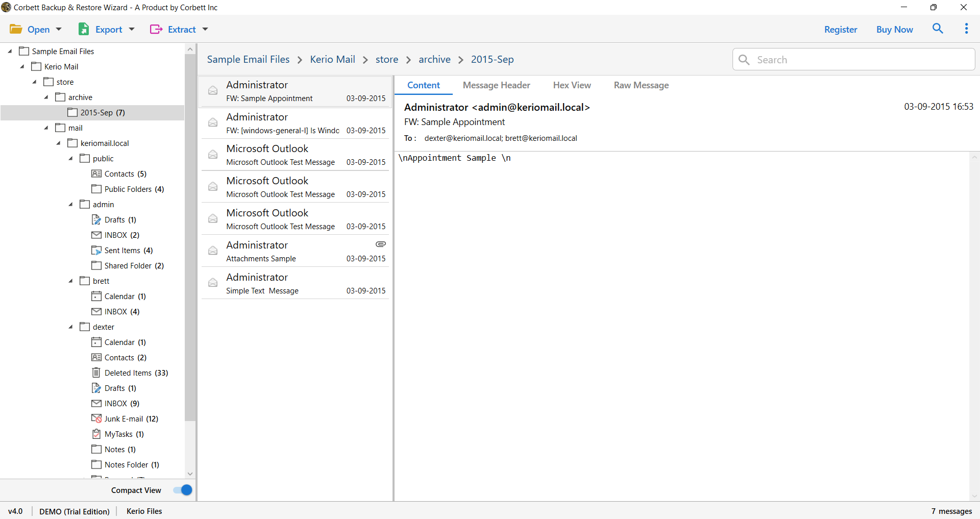Viewport: 980px width, 519px height.
Task: Click the Calendar icon under dexter
Action: point(96,342)
